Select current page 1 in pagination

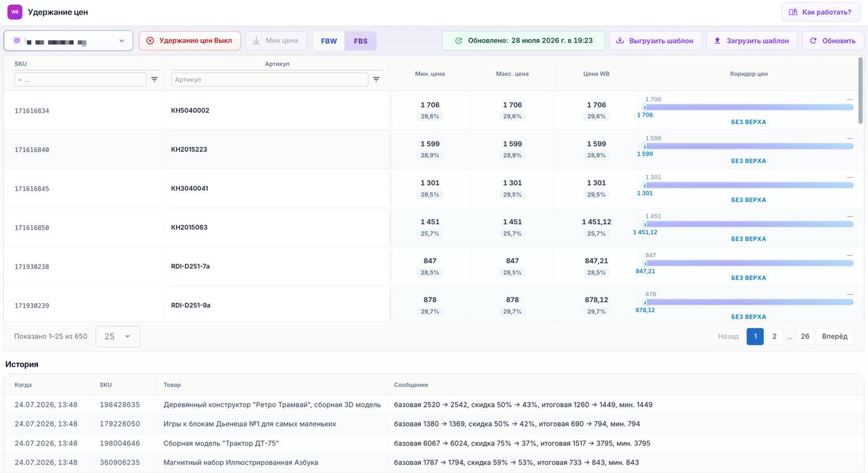coord(755,337)
